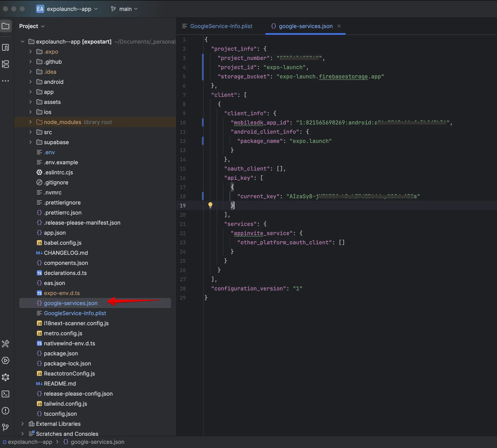Open app.json in the tree

[55, 233]
